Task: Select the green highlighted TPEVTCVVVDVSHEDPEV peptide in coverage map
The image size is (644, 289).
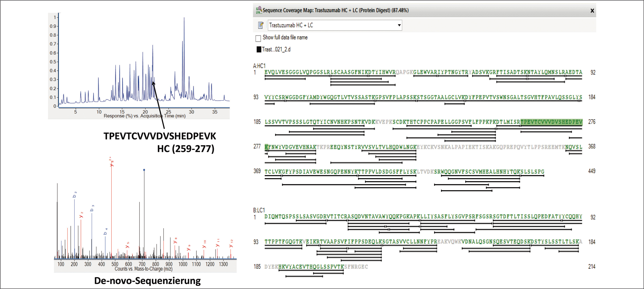Action: tap(552, 122)
